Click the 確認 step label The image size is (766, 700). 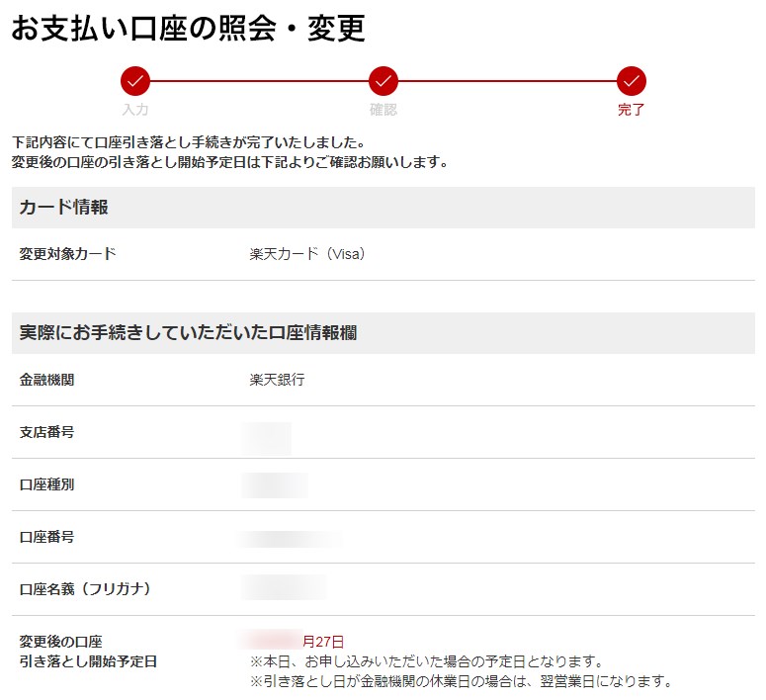(x=383, y=110)
